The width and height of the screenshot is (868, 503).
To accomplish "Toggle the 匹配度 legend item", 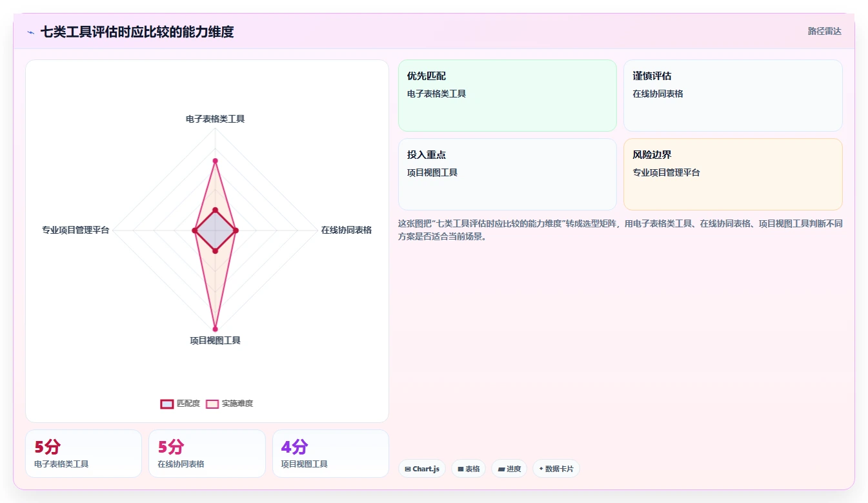I will click(180, 404).
